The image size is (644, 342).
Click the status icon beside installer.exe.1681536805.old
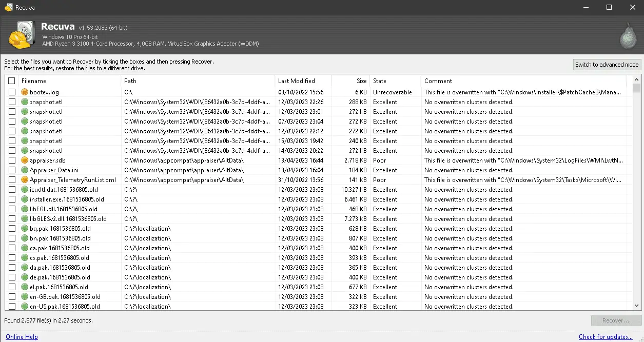[x=25, y=199]
